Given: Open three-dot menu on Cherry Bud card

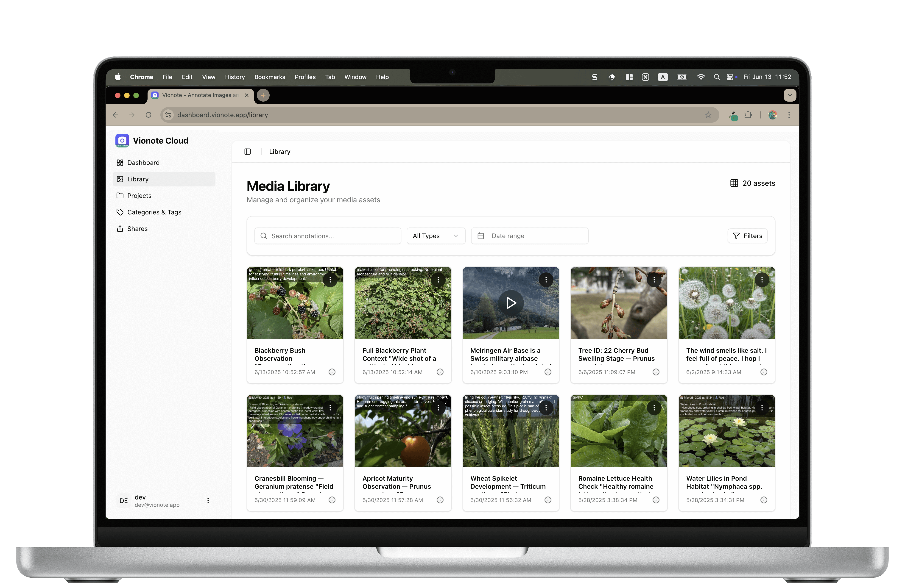Looking at the screenshot, I should pyautogui.click(x=654, y=280).
